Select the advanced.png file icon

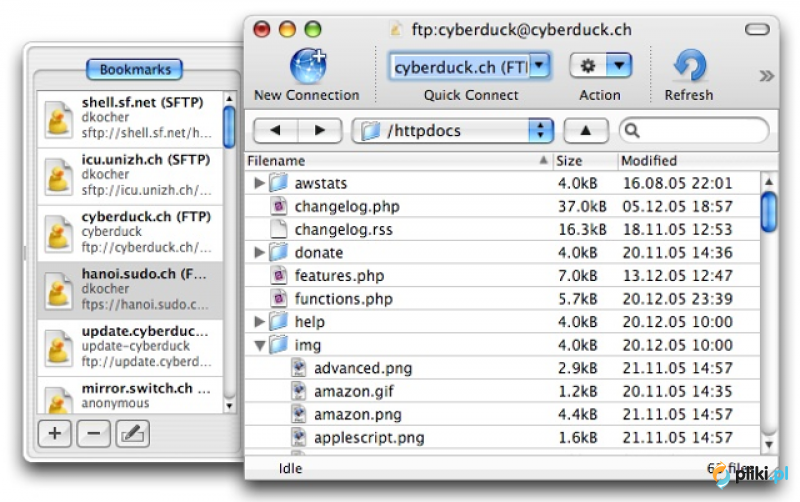tap(298, 367)
